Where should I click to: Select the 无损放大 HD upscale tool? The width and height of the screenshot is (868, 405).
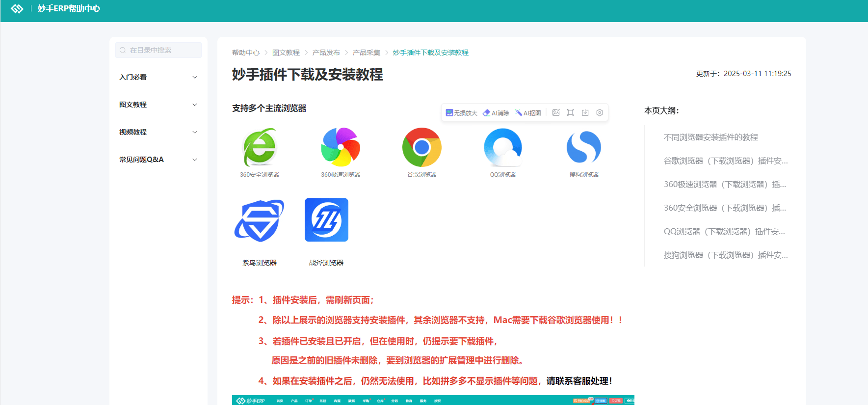coord(461,113)
